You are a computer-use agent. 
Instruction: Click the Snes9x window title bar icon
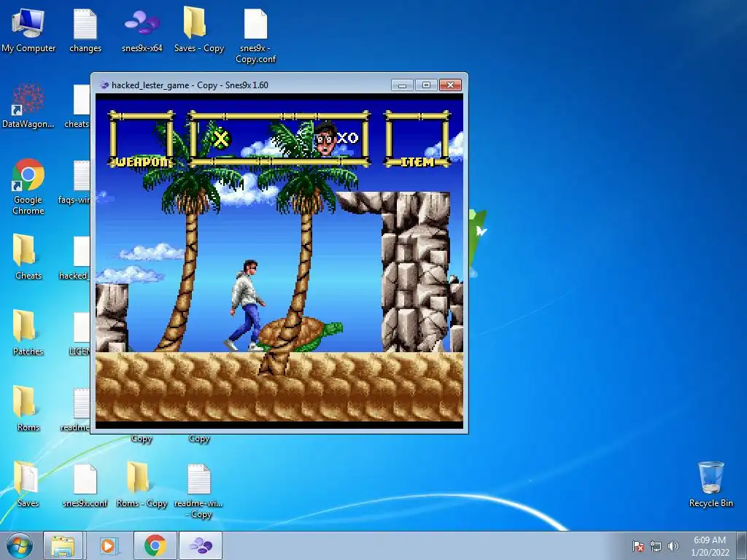[x=104, y=85]
